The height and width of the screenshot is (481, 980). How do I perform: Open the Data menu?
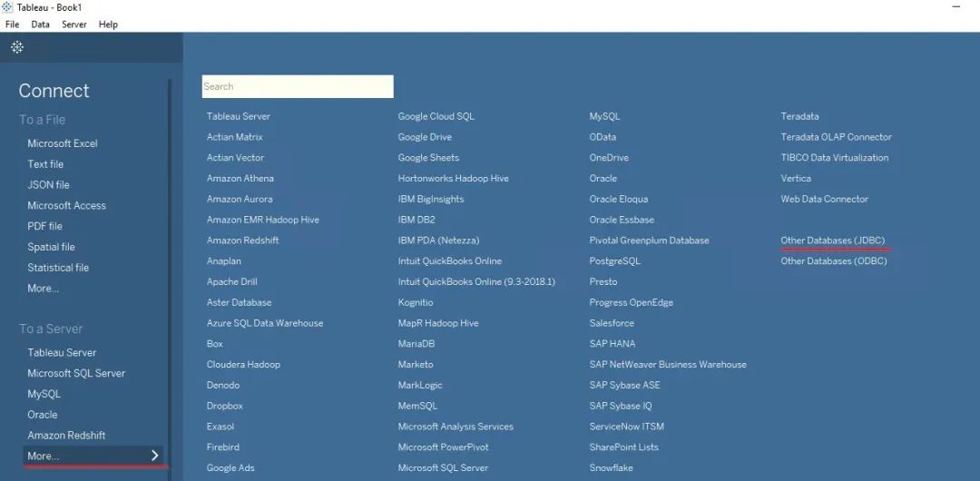click(41, 25)
